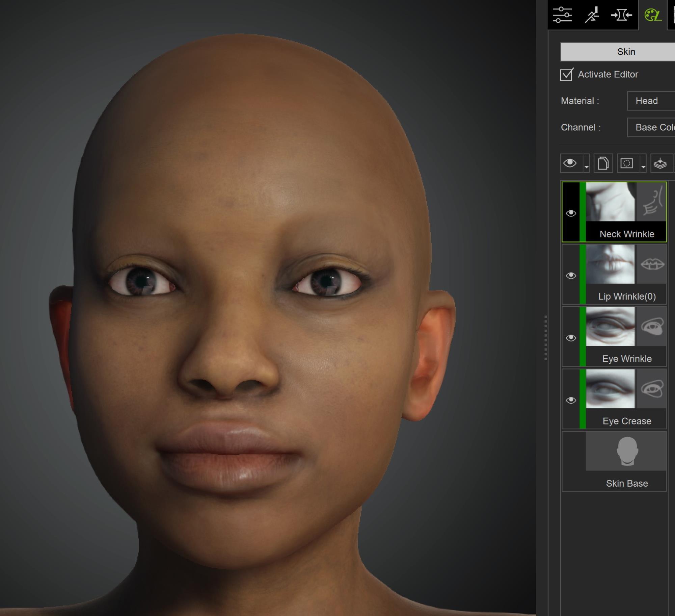Select the Neck Wrinkle layer thumbnail
This screenshot has height=616, width=675.
coord(610,202)
